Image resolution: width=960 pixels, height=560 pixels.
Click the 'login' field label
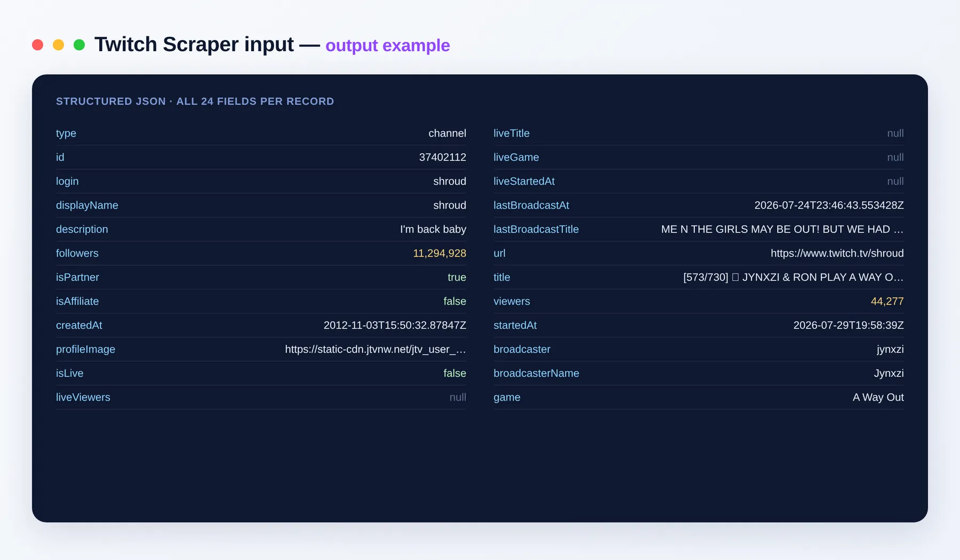(67, 181)
